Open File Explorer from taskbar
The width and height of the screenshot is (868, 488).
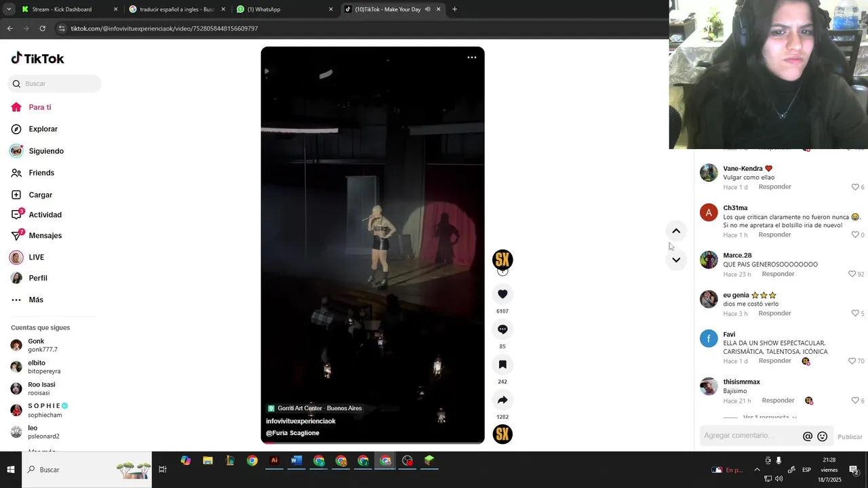[208, 461]
